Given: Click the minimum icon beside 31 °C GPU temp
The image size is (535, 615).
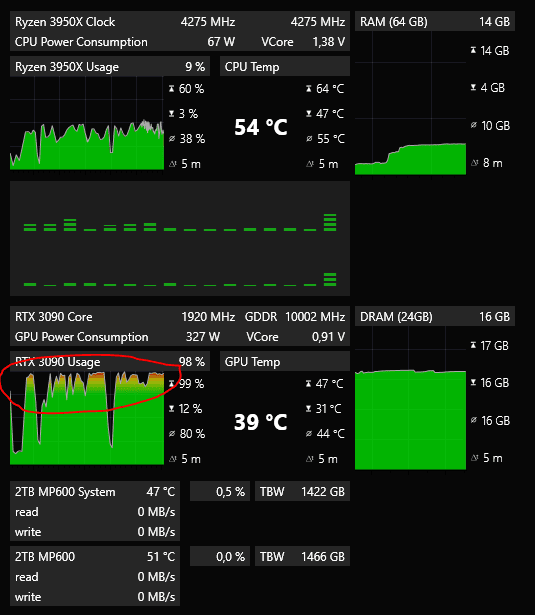Looking at the screenshot, I should [x=309, y=409].
